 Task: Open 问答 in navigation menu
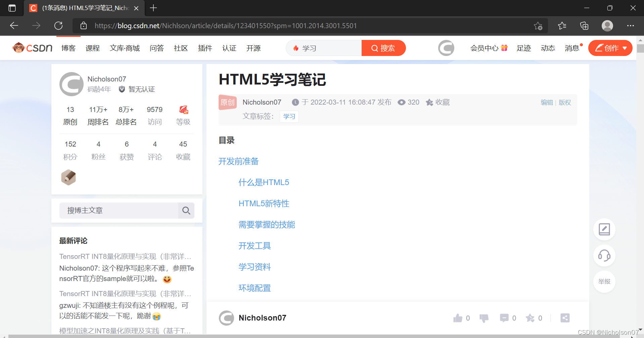(x=157, y=48)
